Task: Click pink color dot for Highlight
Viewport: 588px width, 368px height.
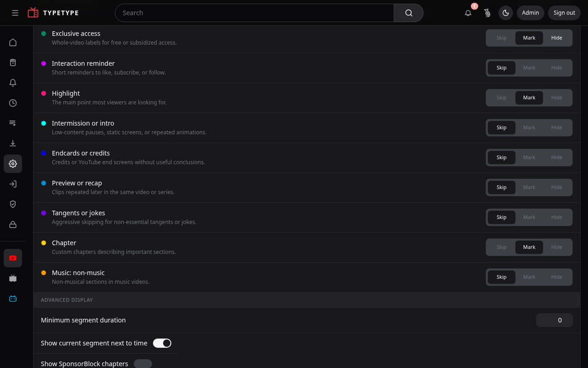Action: click(x=44, y=93)
